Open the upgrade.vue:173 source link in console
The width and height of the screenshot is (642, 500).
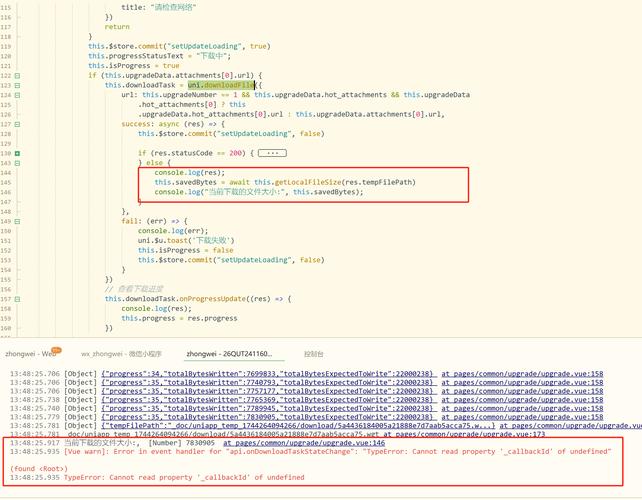[x=508, y=434]
